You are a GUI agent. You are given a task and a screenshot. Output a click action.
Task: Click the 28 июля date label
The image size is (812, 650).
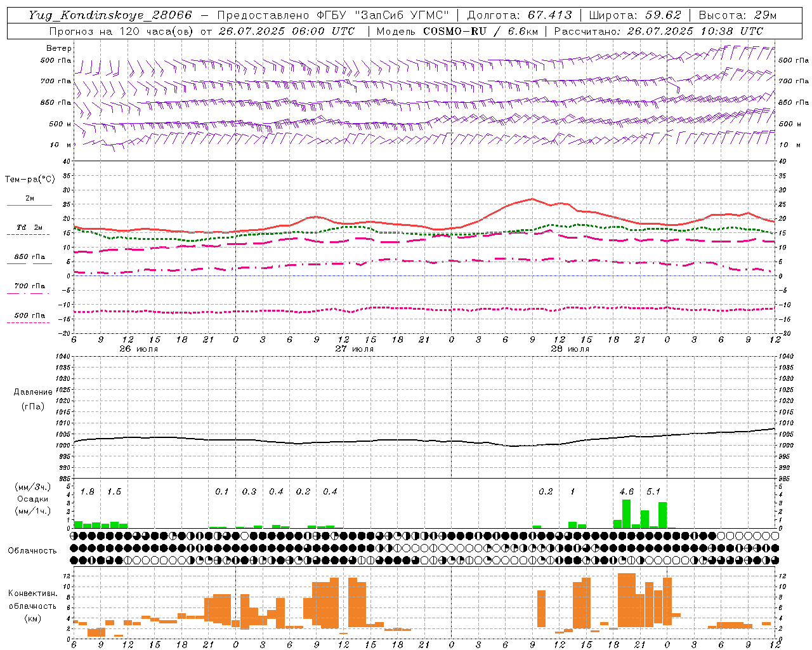[x=570, y=349]
